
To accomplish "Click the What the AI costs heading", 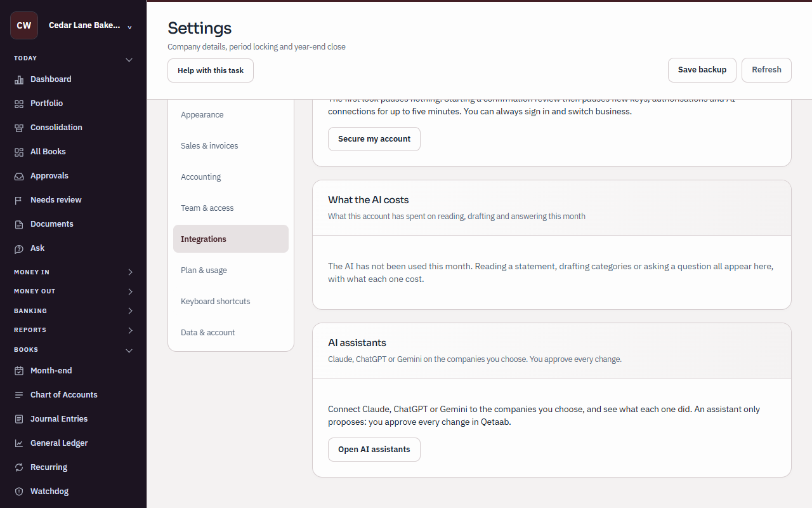I will pyautogui.click(x=369, y=200).
